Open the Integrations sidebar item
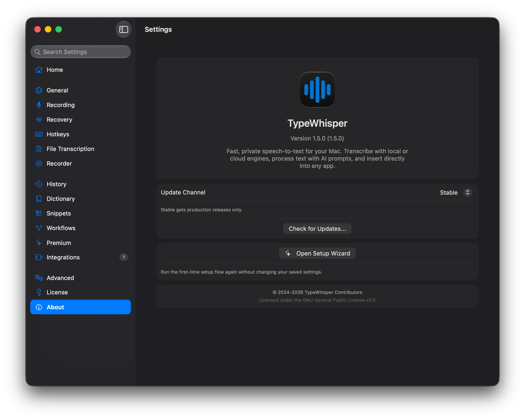 pyautogui.click(x=80, y=257)
